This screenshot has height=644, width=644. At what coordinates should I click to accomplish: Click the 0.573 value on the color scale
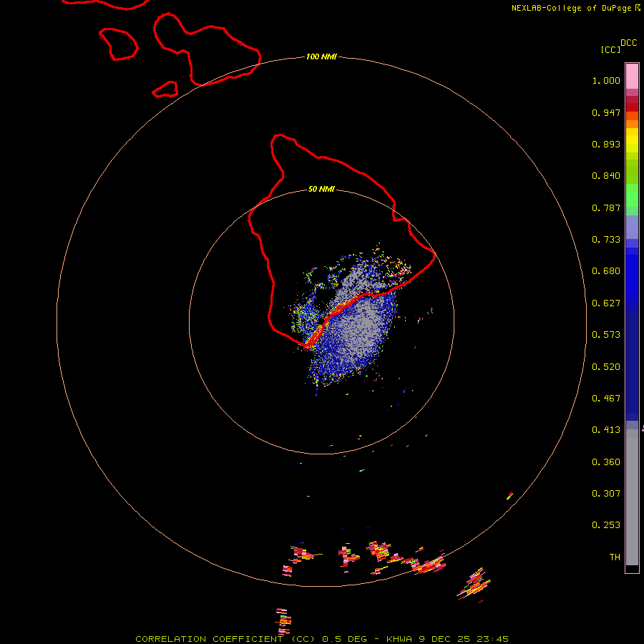pos(606,335)
